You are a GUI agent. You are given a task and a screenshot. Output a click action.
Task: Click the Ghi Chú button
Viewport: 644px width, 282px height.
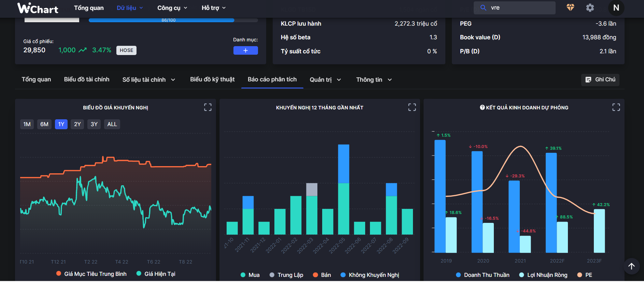tap(600, 80)
